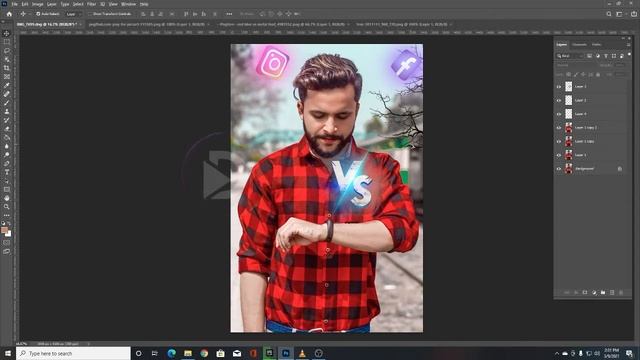Open the Edit Toolbar three-dots button
The height and width of the screenshot is (360, 640).
click(7, 215)
